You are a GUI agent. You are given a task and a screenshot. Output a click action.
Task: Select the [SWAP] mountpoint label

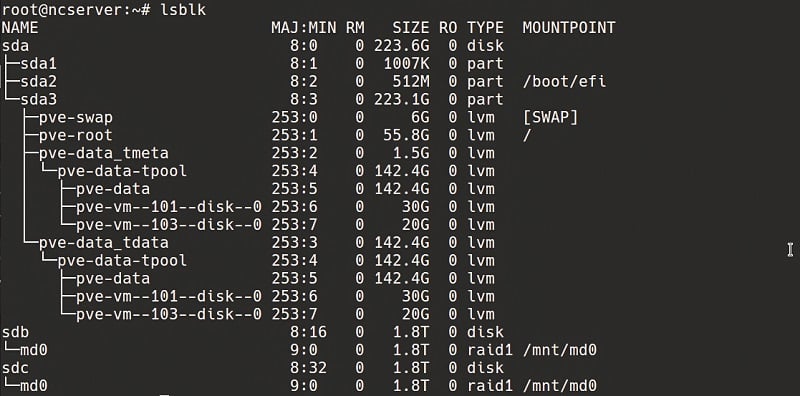pos(551,117)
